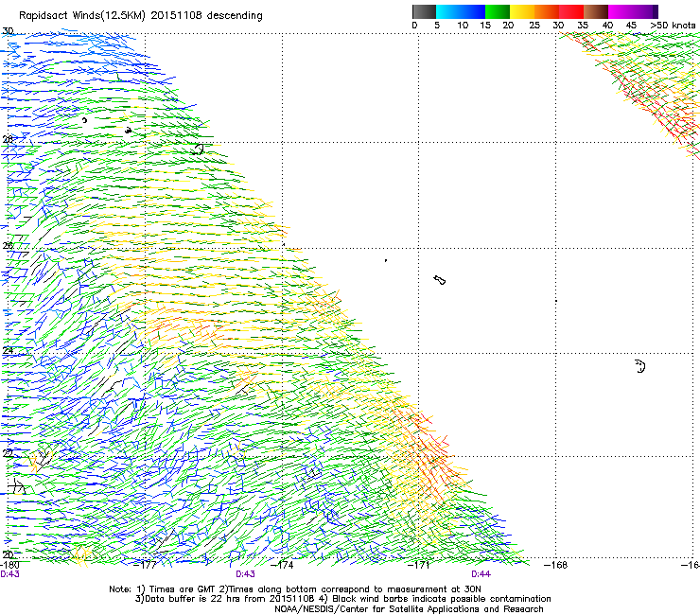Select the gray 0–5 knots legend segment
Screen dimensions: 700x615
424,11
